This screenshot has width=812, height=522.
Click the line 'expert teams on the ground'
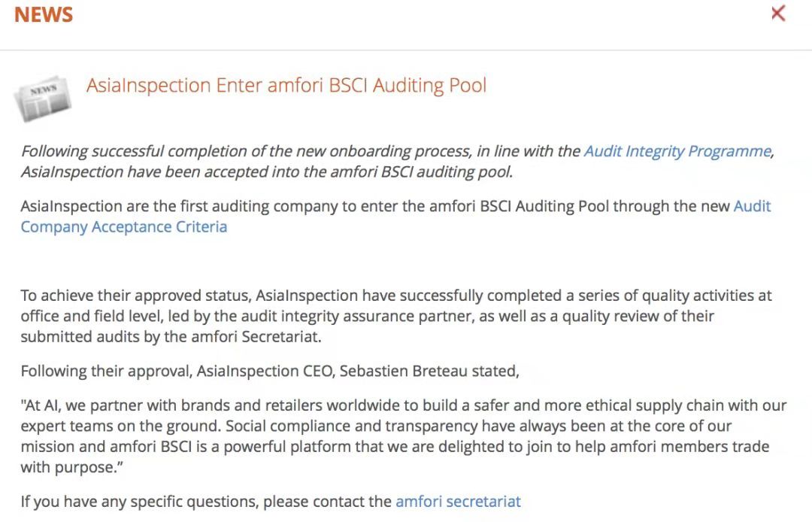click(x=376, y=426)
